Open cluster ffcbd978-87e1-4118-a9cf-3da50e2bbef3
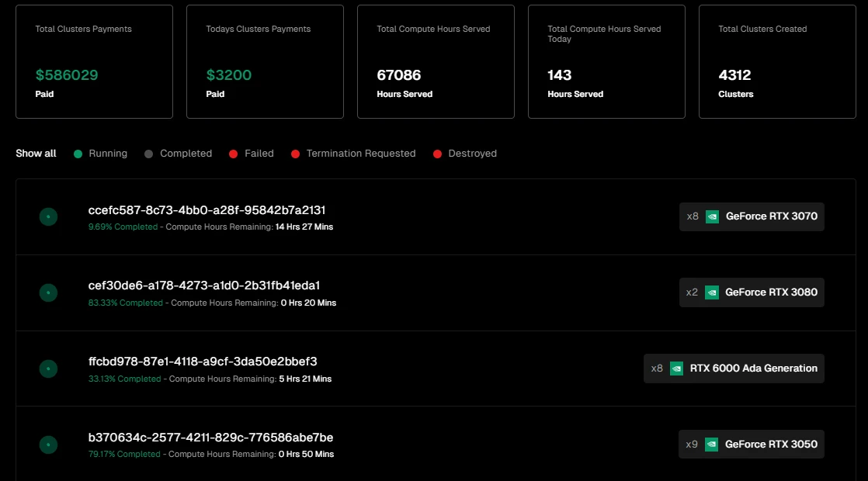 (x=203, y=362)
